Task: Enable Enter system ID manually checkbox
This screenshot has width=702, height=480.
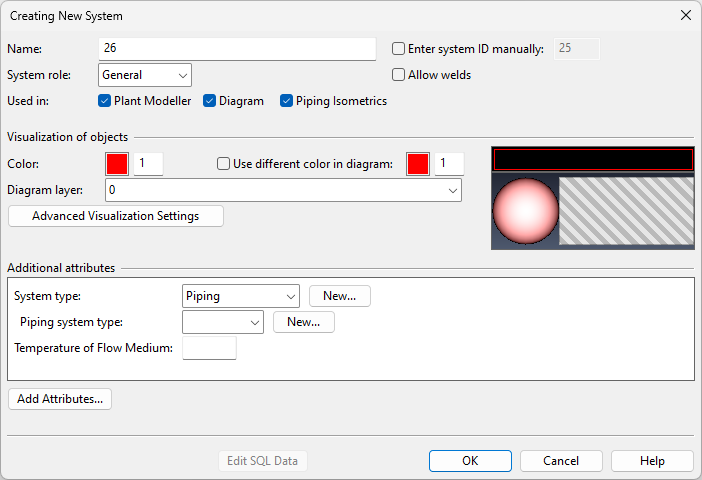Action: click(x=399, y=48)
